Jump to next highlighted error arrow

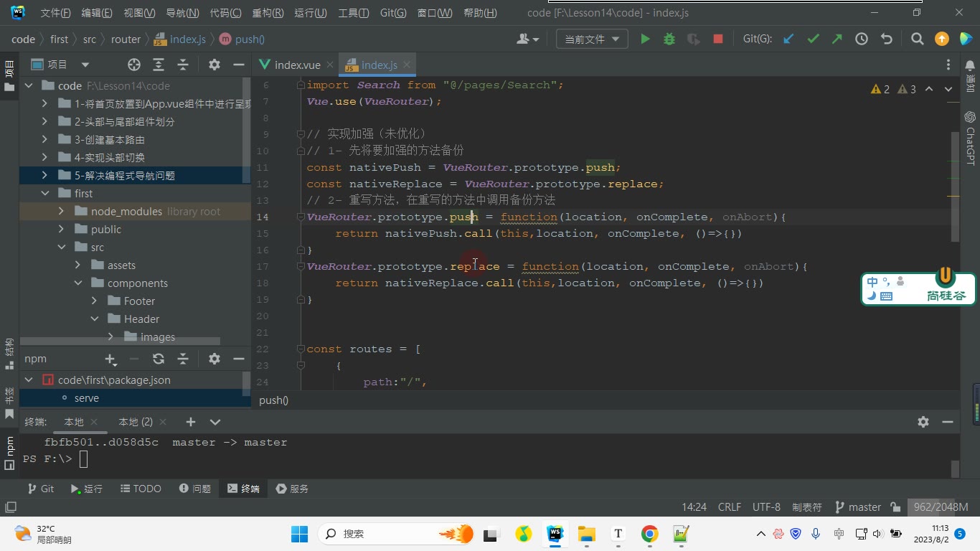[948, 89]
